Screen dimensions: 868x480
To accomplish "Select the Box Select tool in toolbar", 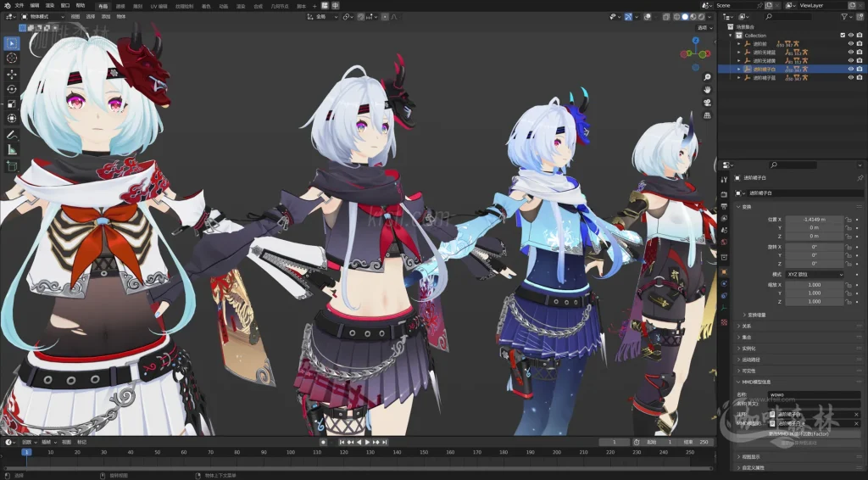I will (x=12, y=43).
